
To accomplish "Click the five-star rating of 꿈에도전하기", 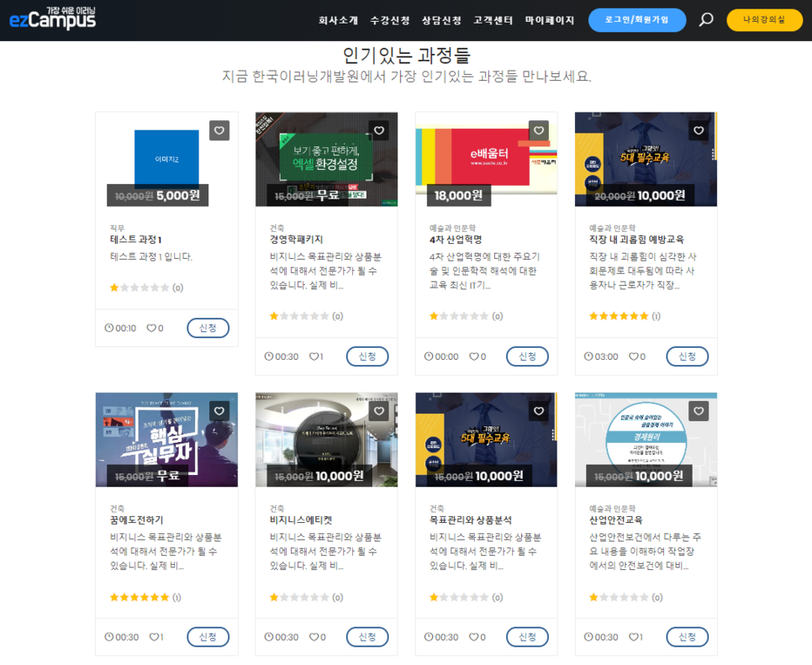I will click(140, 597).
